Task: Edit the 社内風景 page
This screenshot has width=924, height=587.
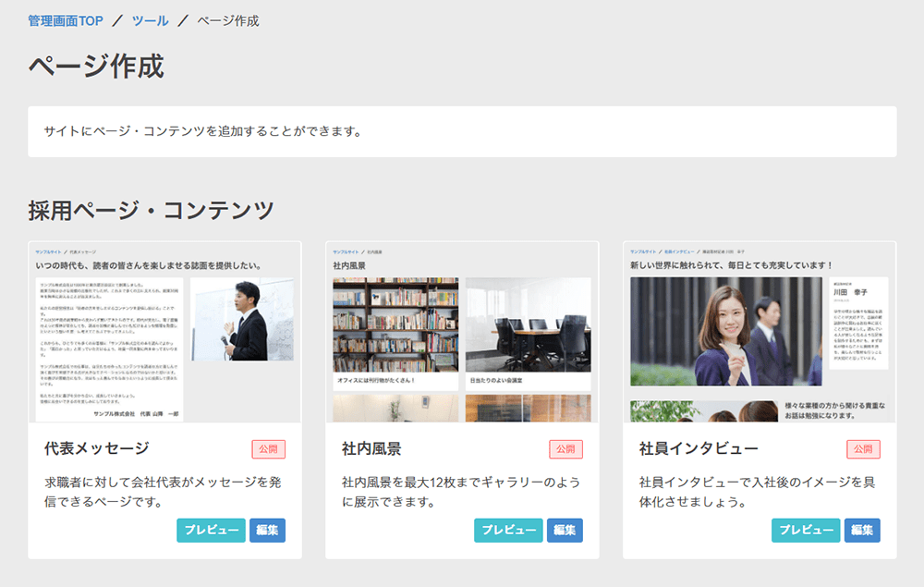Action: coord(565,531)
